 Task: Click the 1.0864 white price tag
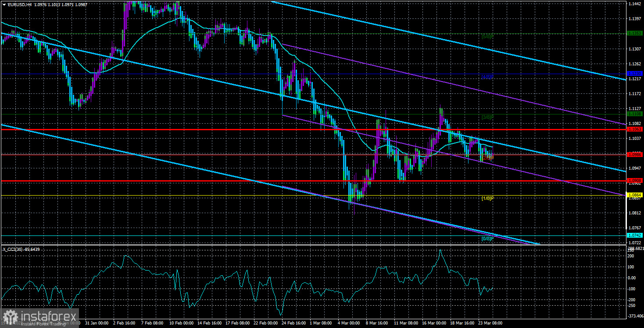point(635,195)
